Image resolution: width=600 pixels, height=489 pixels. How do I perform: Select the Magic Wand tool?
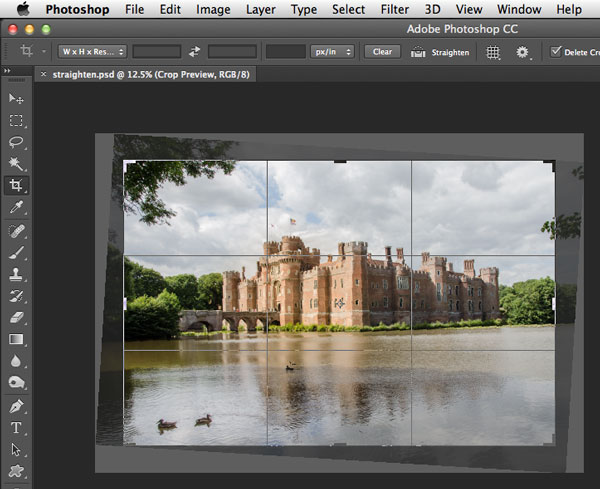16,163
